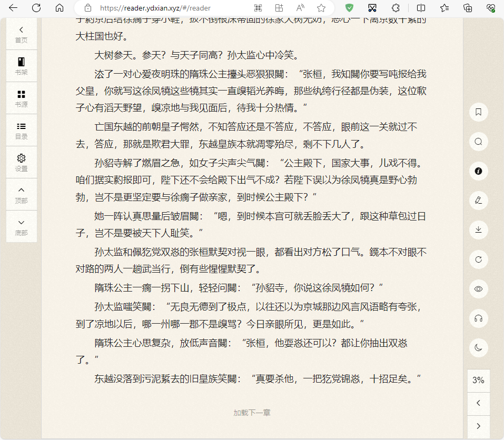Click the edit pencil icon
The image size is (504, 440).
click(x=478, y=201)
